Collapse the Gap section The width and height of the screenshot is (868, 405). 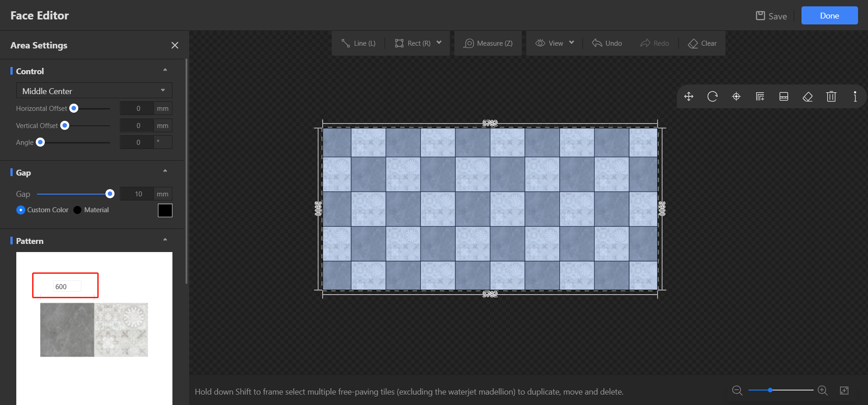coord(165,171)
